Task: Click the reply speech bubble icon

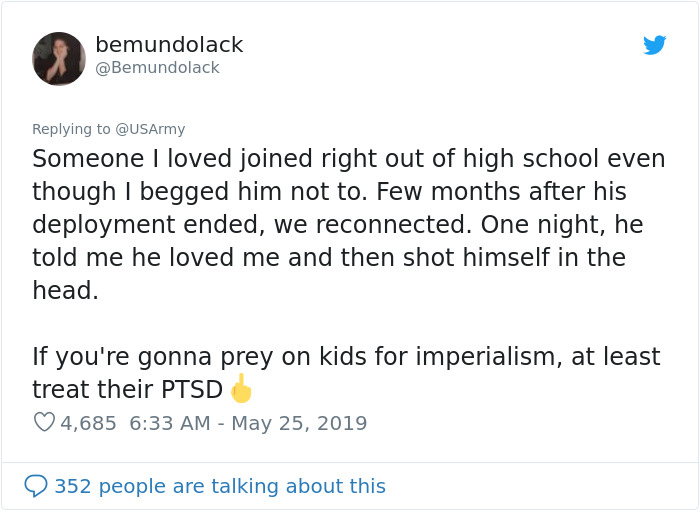Action: click(x=36, y=486)
